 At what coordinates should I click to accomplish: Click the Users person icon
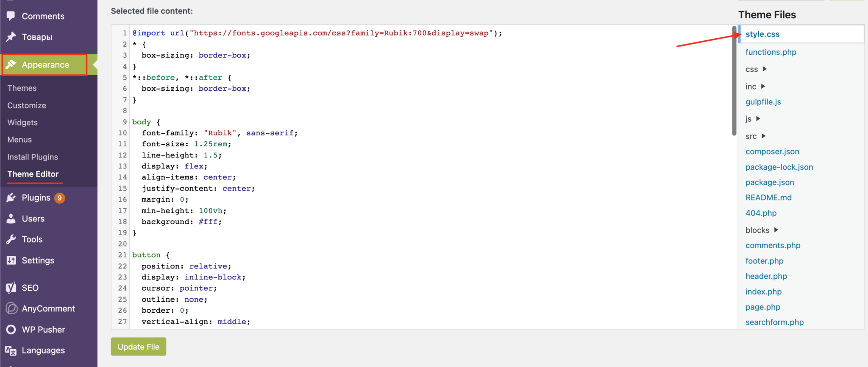12,218
